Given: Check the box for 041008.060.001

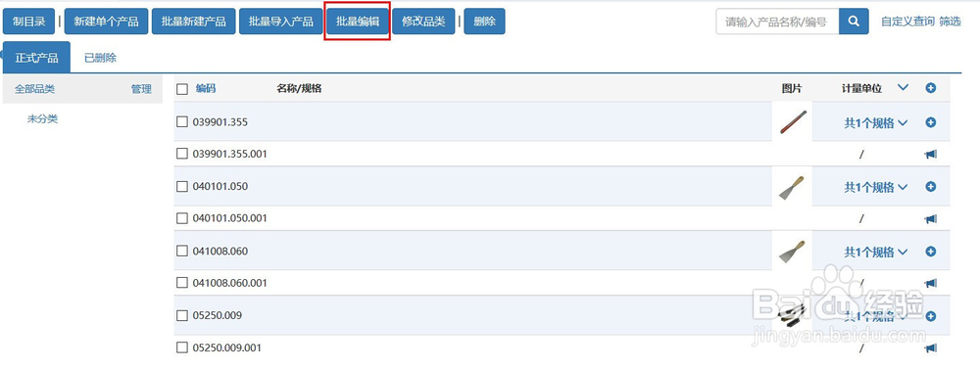Looking at the screenshot, I should 182,283.
